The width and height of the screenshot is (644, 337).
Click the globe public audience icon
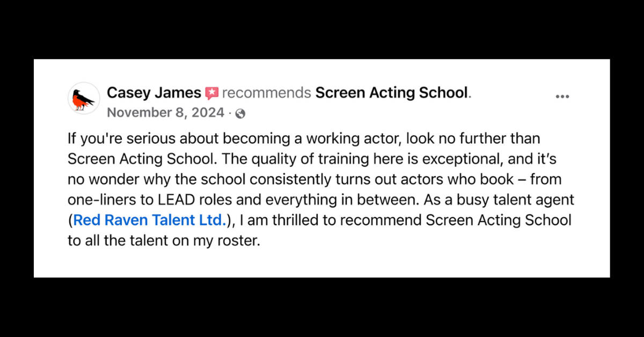click(x=240, y=113)
